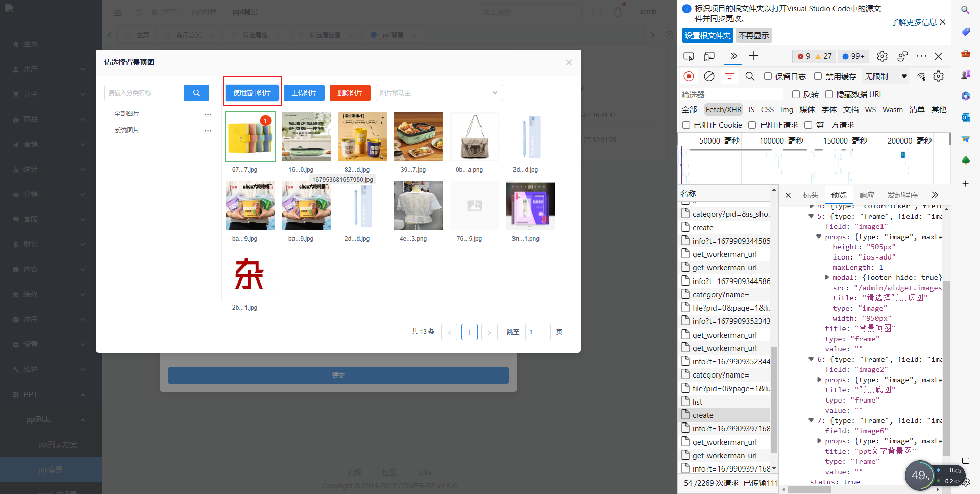Viewport: 980px width, 494px height.
Task: Click the error count badge showing 9
Action: [x=804, y=56]
